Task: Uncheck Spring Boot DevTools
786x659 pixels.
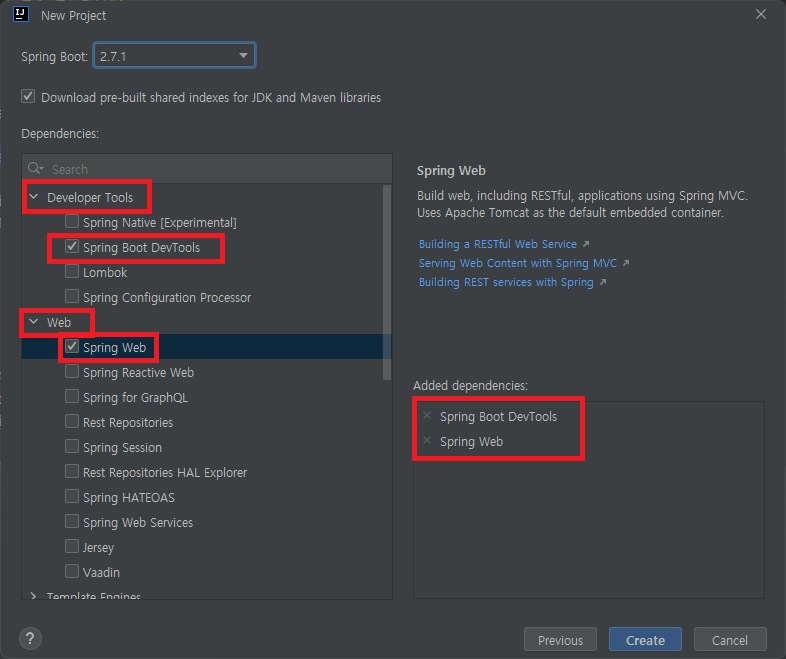Action: [x=72, y=246]
